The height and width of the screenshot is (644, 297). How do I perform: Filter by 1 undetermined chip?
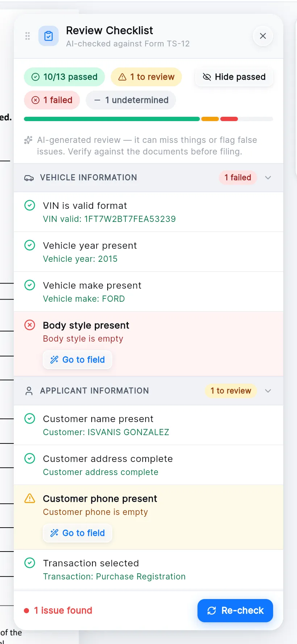pyautogui.click(x=131, y=100)
